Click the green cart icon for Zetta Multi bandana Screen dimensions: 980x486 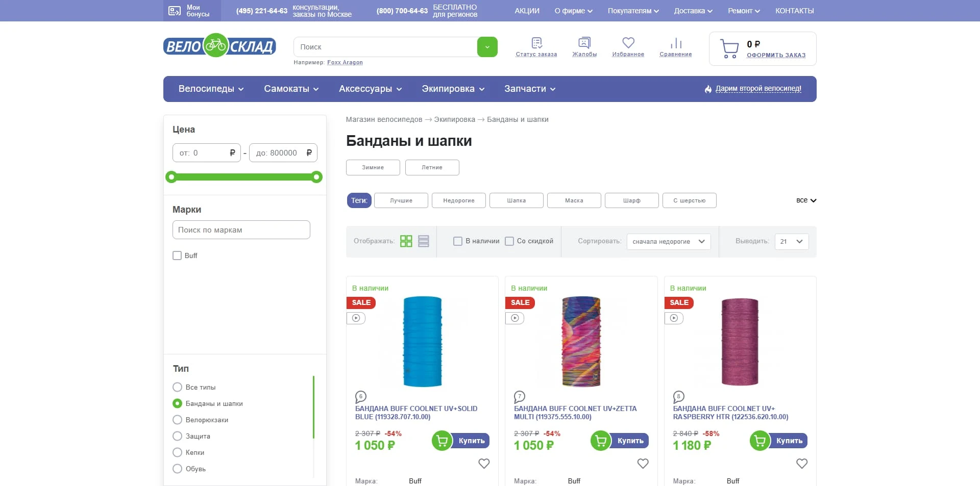click(601, 441)
